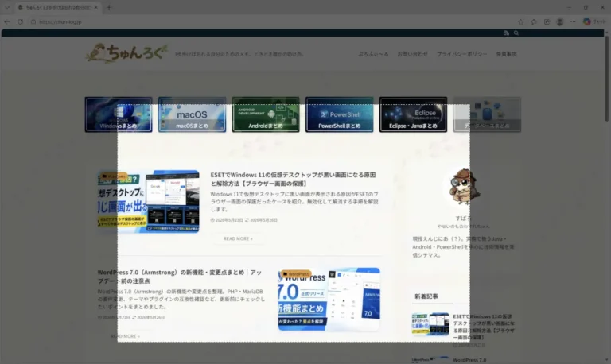Click READ MORE under the ESET article
The width and height of the screenshot is (611, 364).
point(238,238)
